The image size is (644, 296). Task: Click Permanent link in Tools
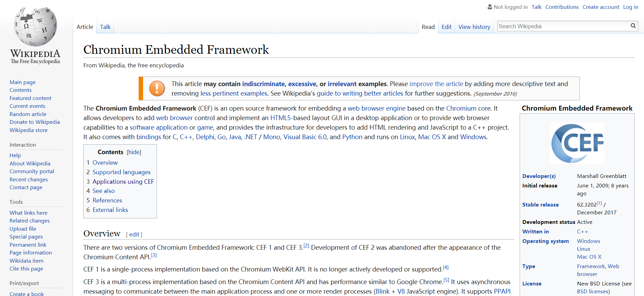(x=28, y=245)
